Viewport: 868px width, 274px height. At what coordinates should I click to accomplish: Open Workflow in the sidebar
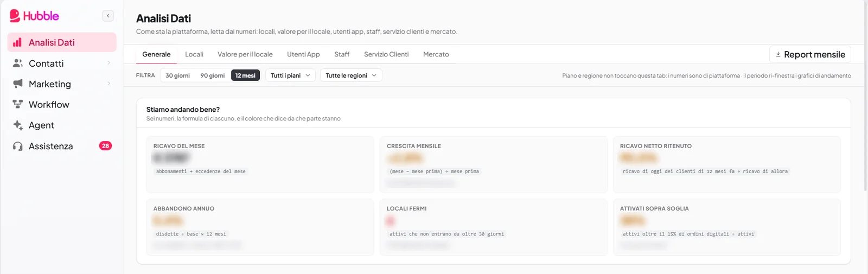pos(62,104)
